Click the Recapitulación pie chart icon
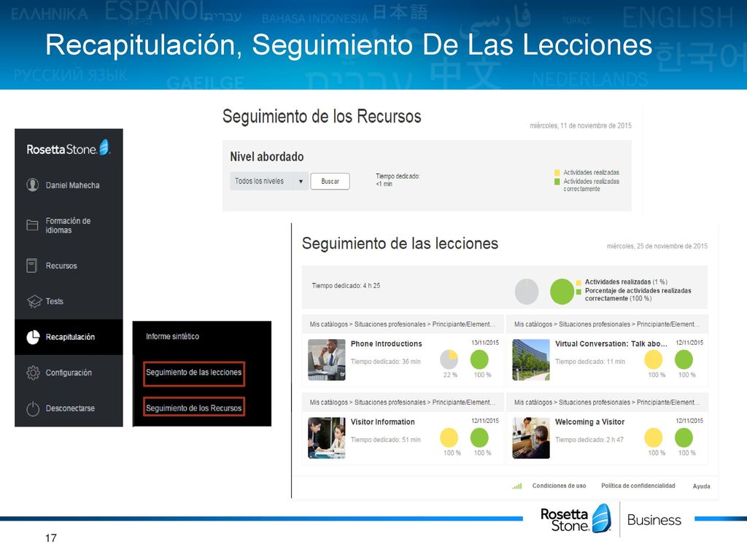The height and width of the screenshot is (560, 747). coord(33,337)
